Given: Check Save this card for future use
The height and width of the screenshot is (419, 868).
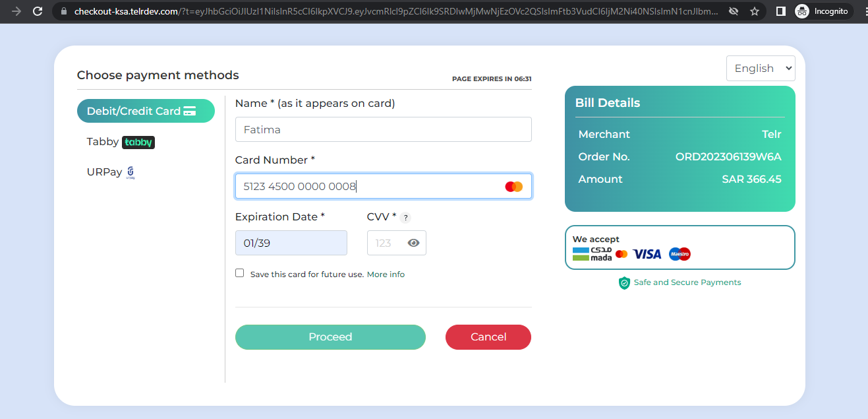Looking at the screenshot, I should point(240,273).
